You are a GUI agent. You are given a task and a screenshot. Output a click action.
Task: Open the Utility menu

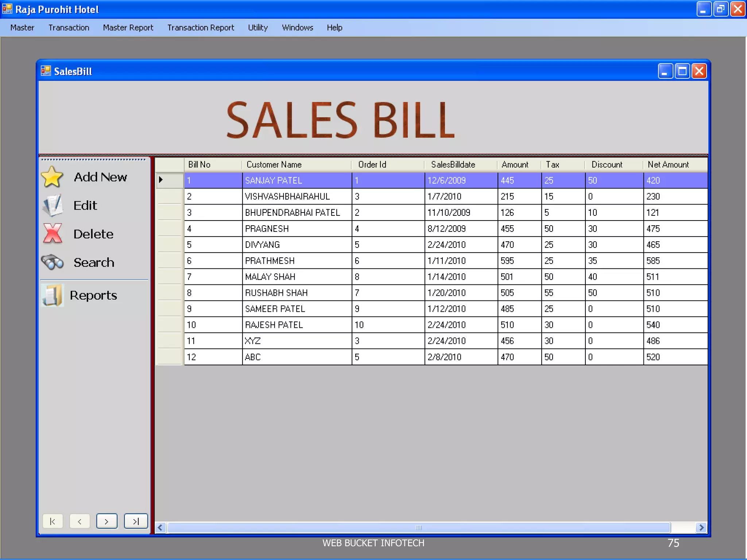pyautogui.click(x=258, y=28)
